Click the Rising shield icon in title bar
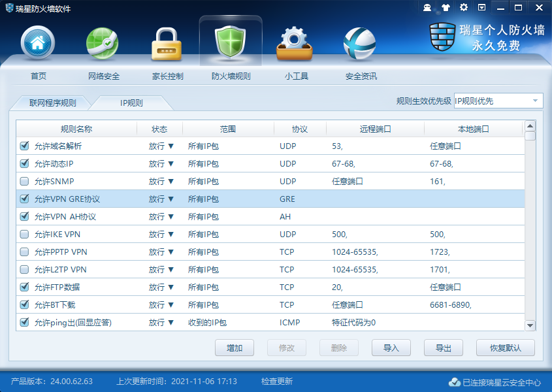This screenshot has width=552, height=392. coord(10,8)
